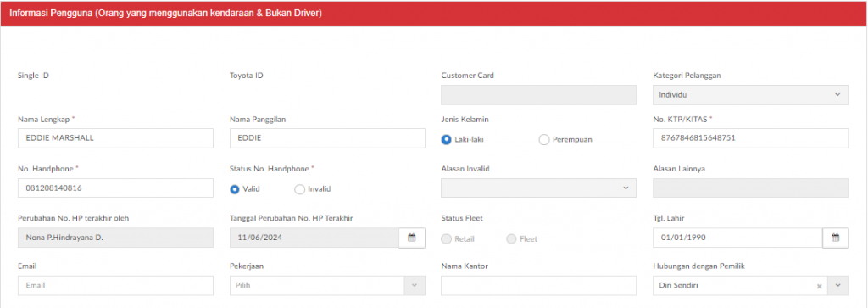This screenshot has width=868, height=308.
Task: Select Fleet status radio button
Action: tap(511, 238)
